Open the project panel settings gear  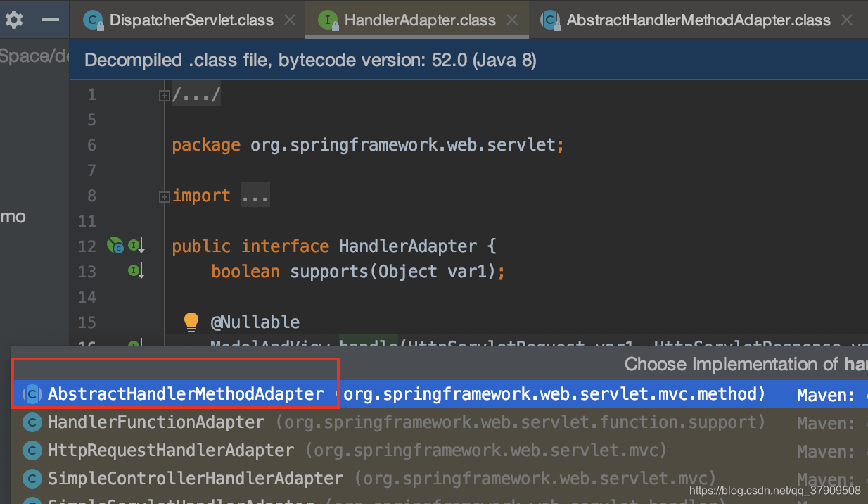[x=14, y=20]
